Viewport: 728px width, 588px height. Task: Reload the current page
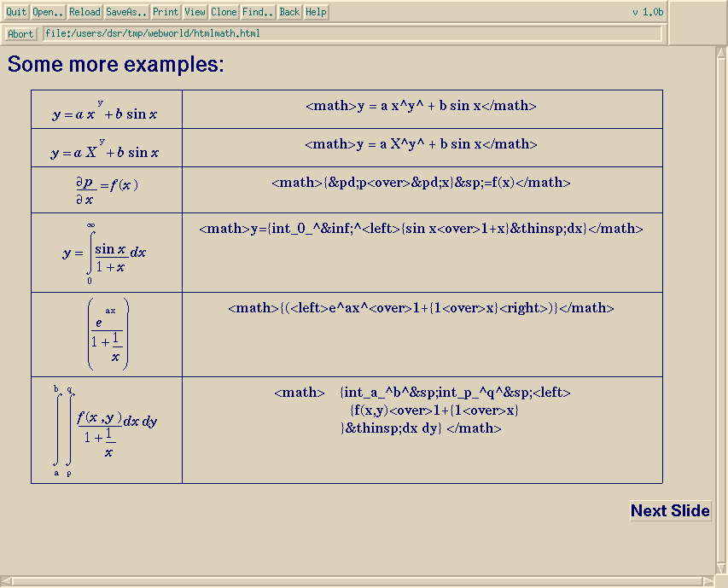coord(84,12)
